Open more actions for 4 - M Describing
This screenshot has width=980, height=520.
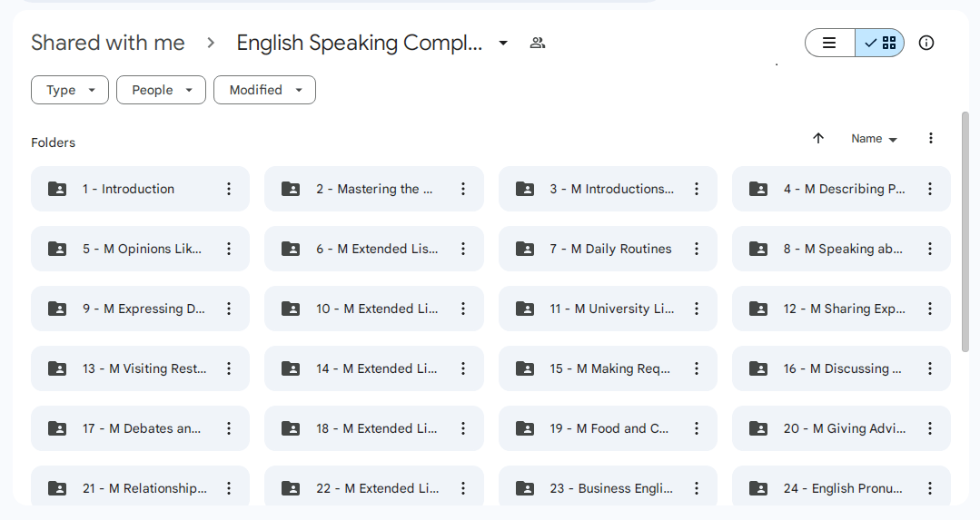930,189
